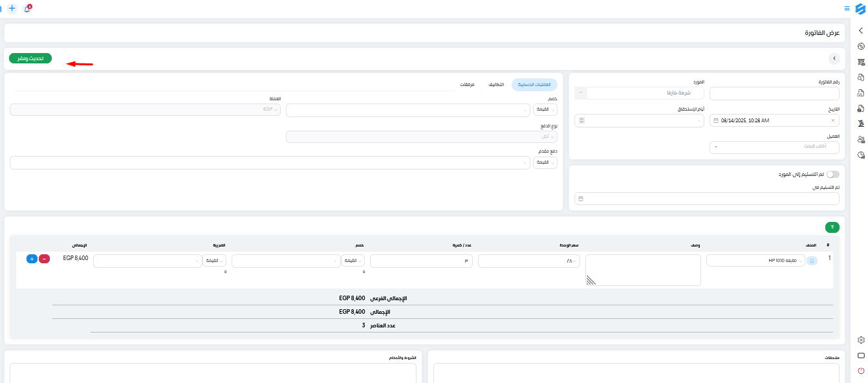Open the users icon in the sidebar
Screen dimensions: 868x383
pyautogui.click(x=860, y=139)
